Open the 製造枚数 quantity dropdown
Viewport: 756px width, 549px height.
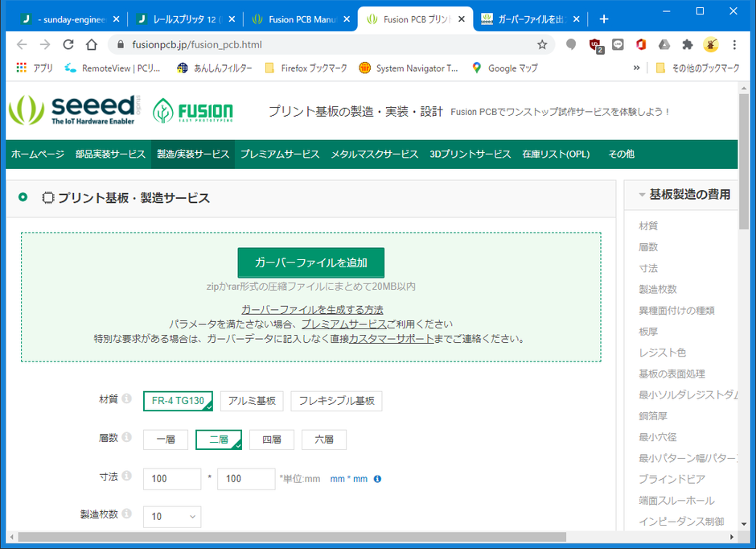172,517
